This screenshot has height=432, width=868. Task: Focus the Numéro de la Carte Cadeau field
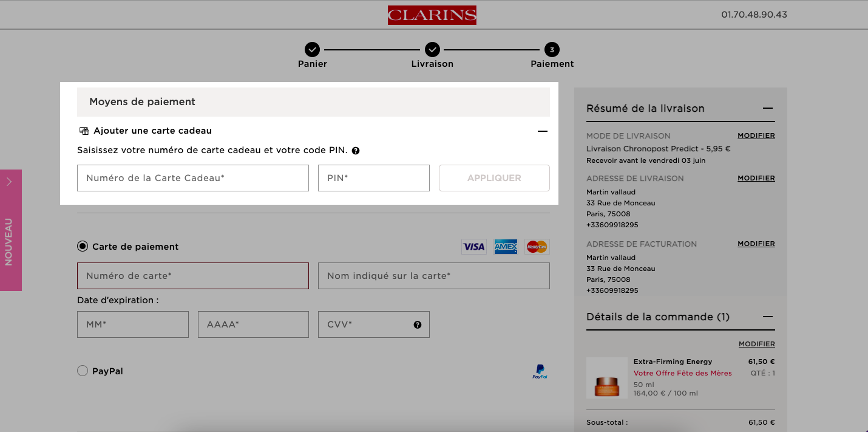coord(193,178)
